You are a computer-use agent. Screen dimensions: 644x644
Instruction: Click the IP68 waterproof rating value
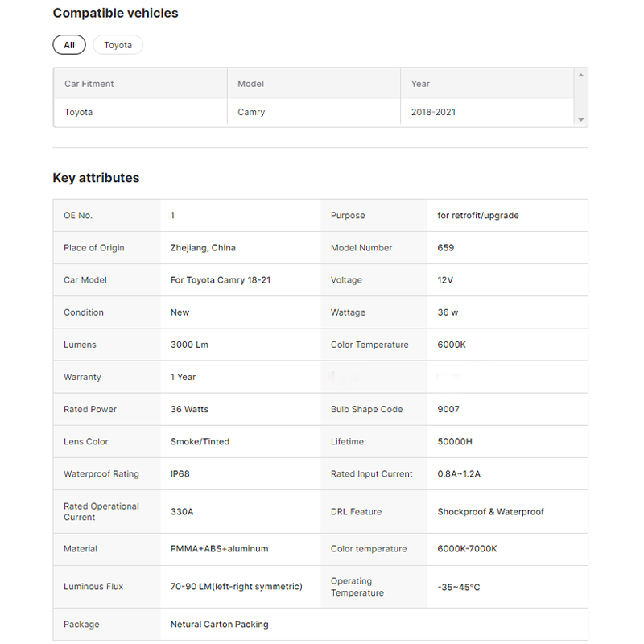(180, 474)
